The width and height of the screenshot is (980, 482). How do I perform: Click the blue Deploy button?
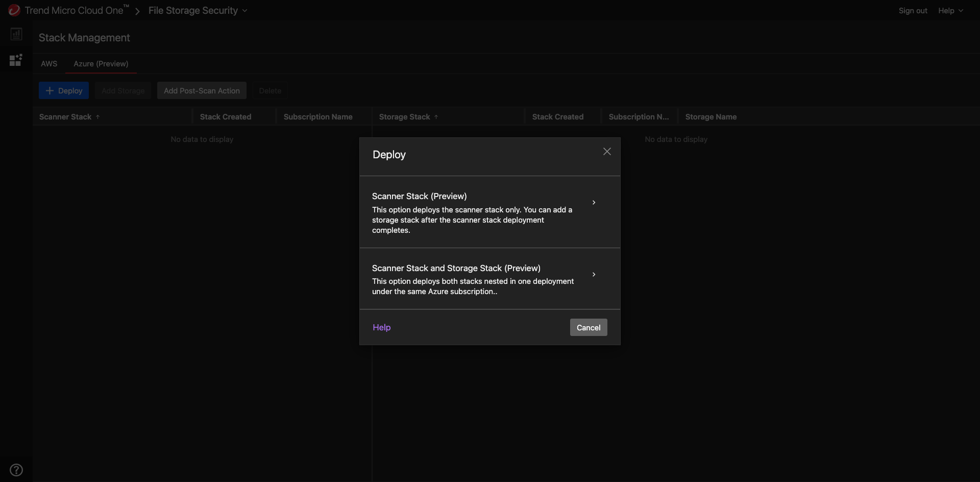point(64,91)
